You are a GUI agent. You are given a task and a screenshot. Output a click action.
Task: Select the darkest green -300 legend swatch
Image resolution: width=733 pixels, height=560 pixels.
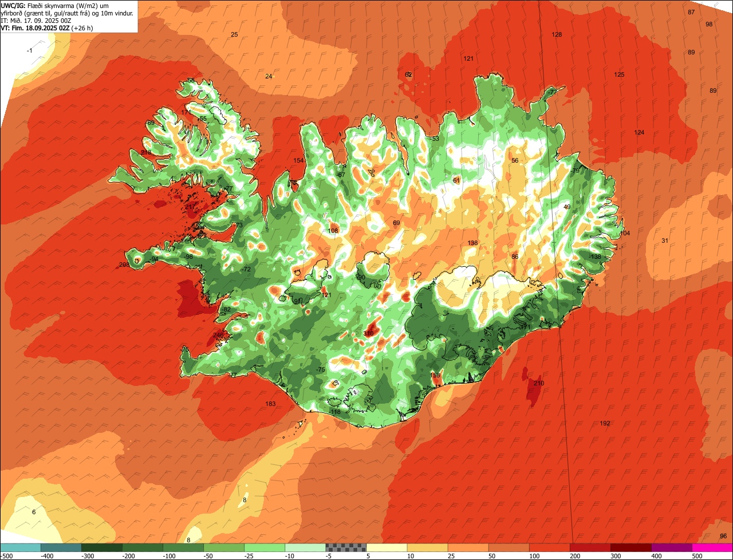[102, 547]
